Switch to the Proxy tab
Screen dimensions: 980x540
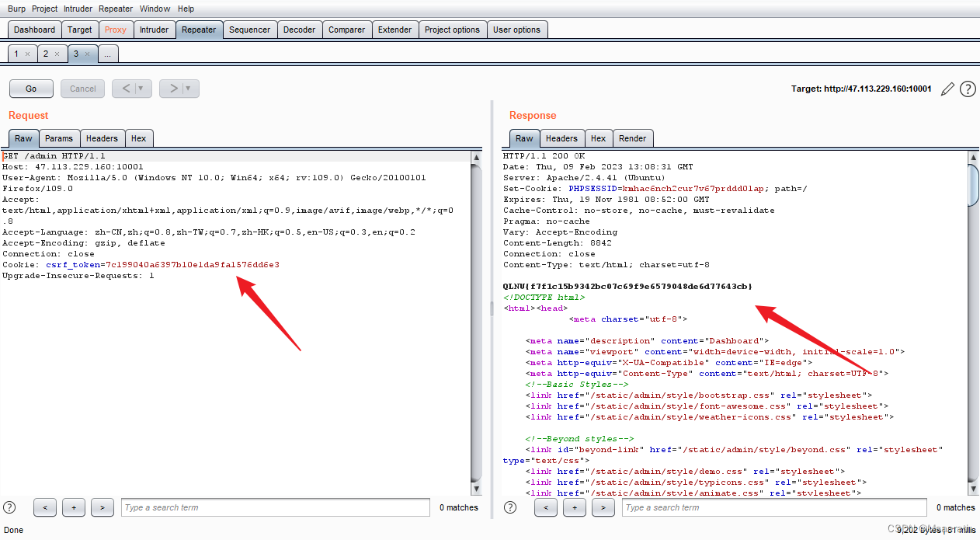click(115, 30)
